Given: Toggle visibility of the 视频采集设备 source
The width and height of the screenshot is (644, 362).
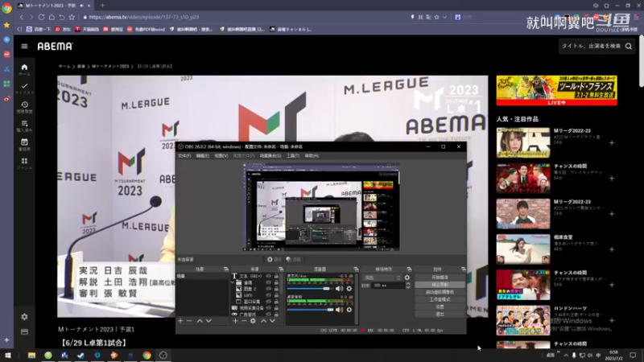Looking at the screenshot, I should (269, 308).
